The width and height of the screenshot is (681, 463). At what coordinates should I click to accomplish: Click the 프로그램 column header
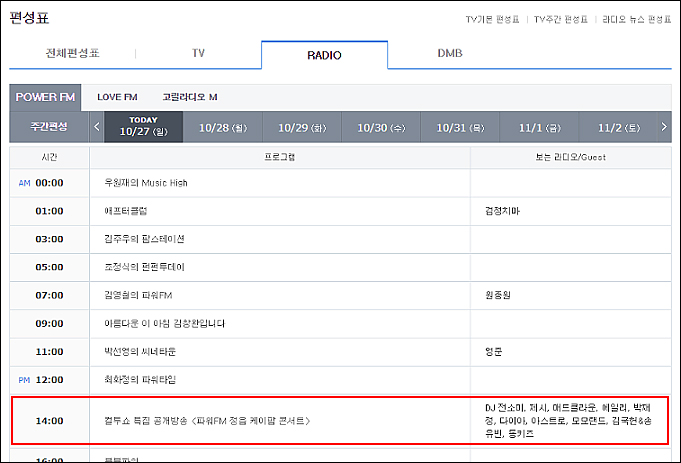pyautogui.click(x=280, y=157)
